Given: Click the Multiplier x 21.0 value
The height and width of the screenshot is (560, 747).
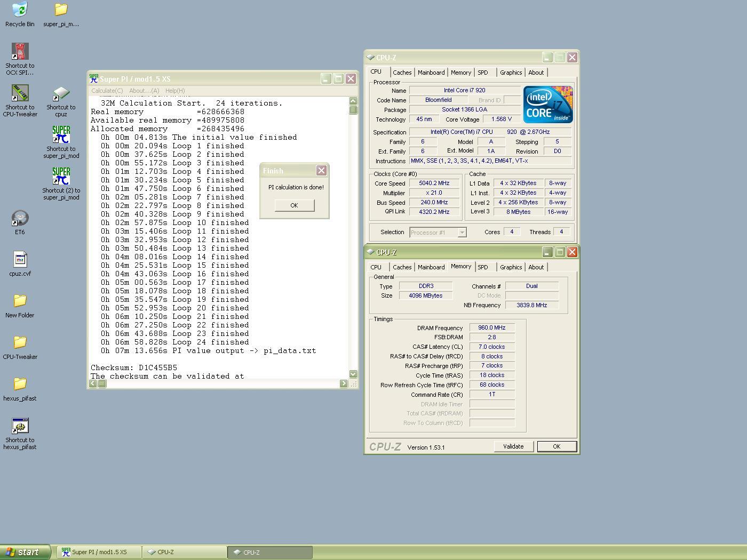Looking at the screenshot, I should [x=434, y=193].
